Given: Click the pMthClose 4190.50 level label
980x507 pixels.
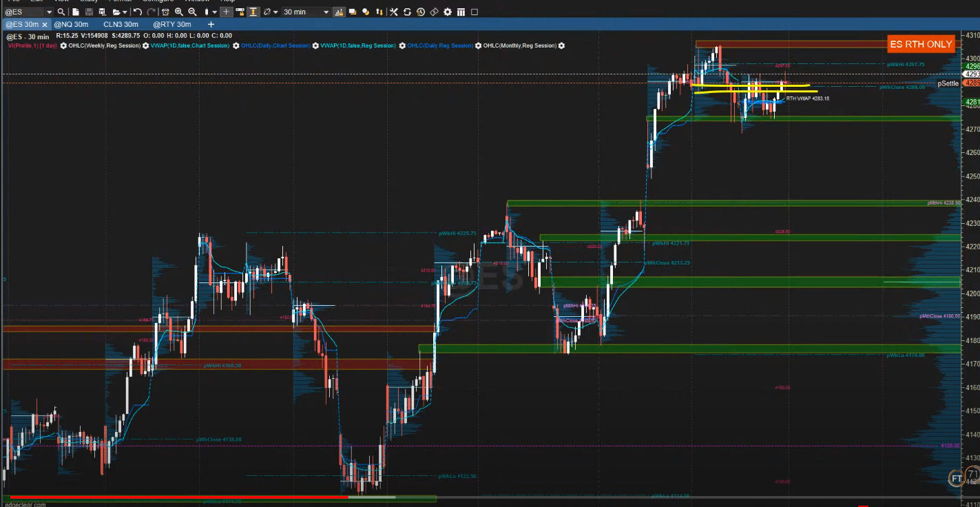Looking at the screenshot, I should point(939,316).
